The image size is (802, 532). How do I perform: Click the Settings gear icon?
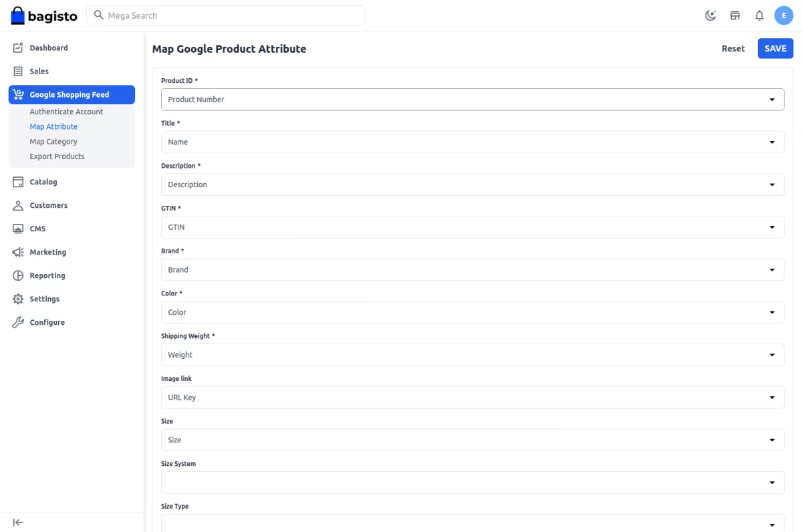point(17,299)
